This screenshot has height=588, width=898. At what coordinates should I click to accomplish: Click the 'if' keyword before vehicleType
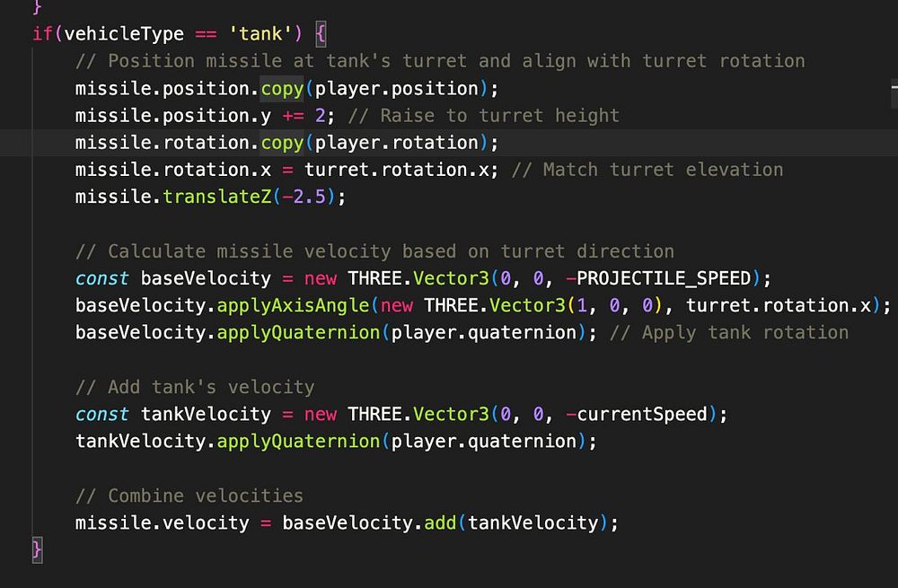pos(42,34)
